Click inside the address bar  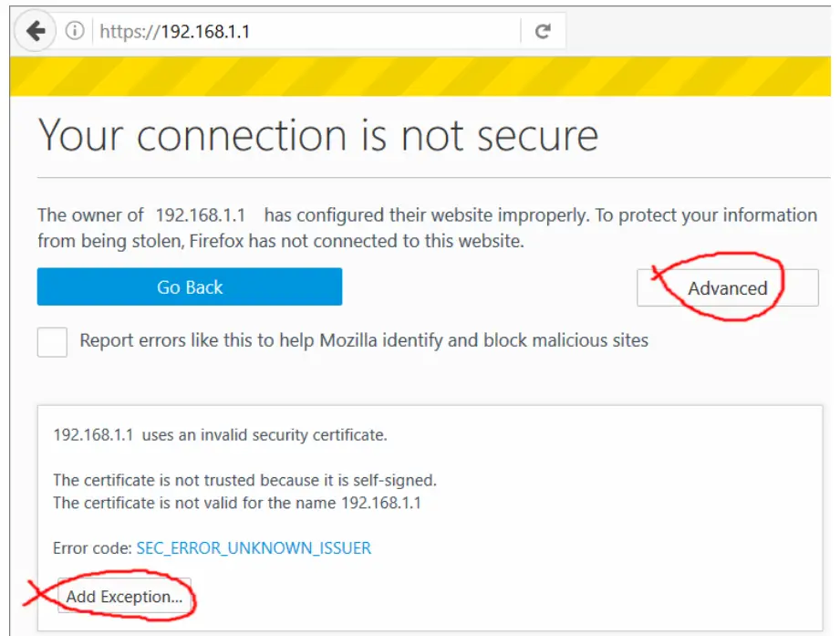click(301, 28)
